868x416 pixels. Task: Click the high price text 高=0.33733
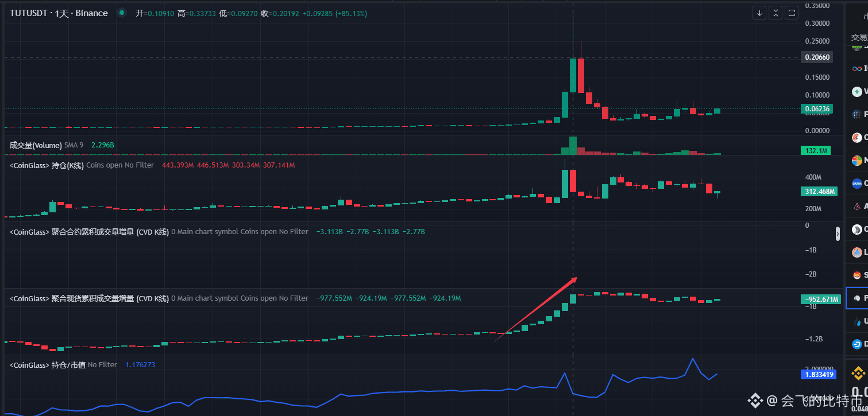(x=197, y=13)
